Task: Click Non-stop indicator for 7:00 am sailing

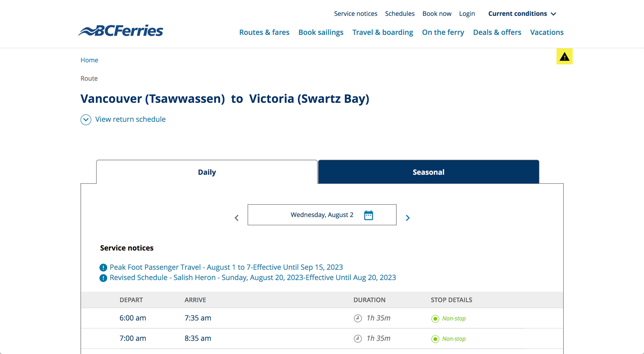Action: pos(448,339)
